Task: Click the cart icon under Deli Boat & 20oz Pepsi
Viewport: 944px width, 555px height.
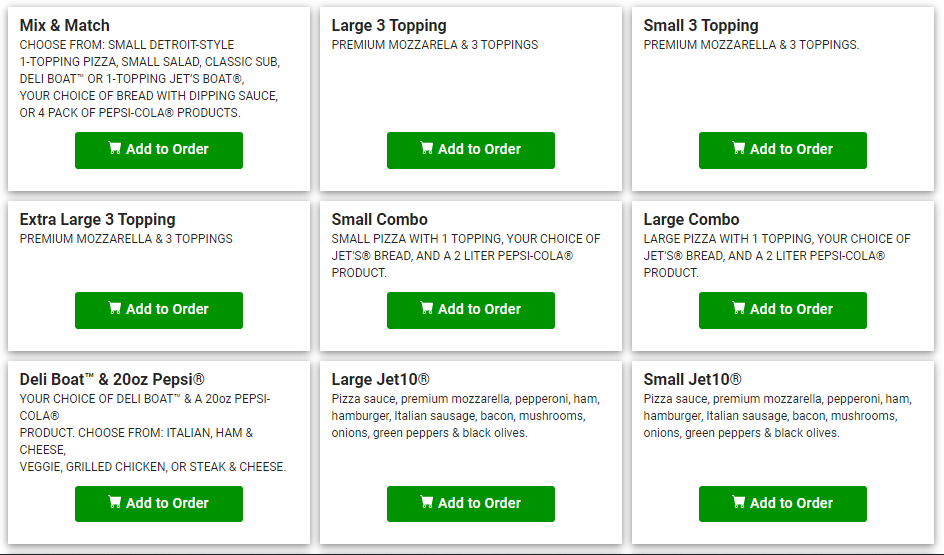Action: tap(115, 502)
